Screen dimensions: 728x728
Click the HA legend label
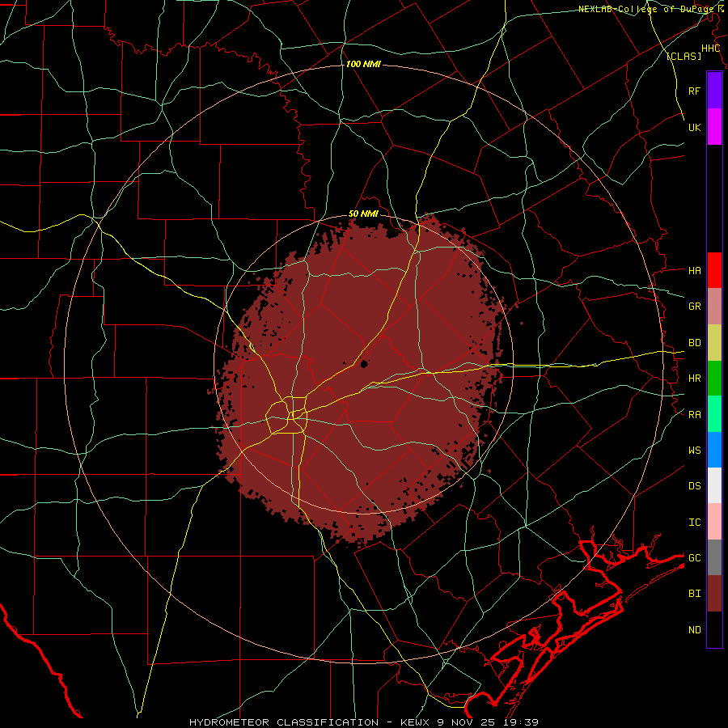click(x=694, y=270)
